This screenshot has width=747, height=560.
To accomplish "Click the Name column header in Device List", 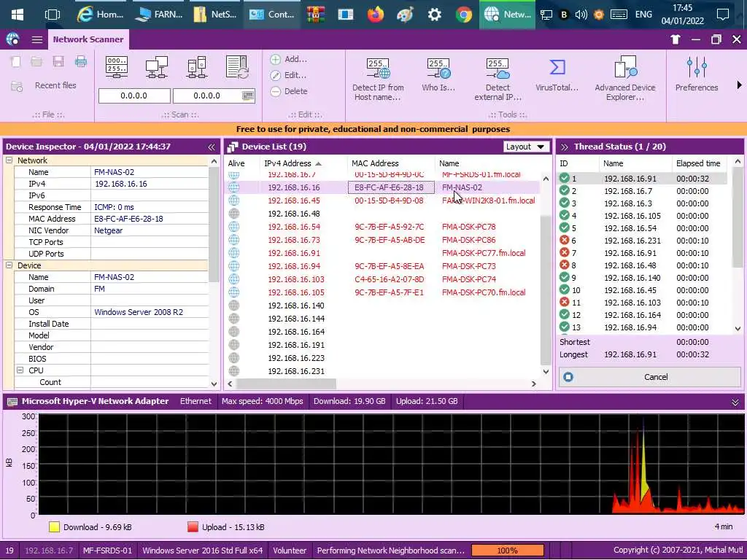I will point(488,163).
